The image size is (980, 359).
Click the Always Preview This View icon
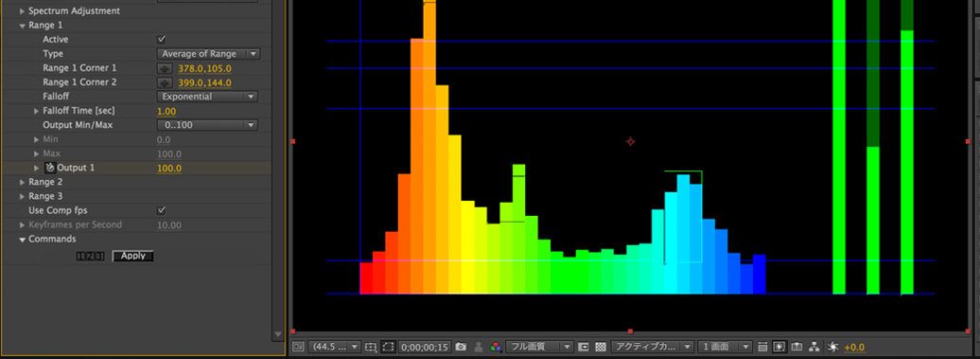298,347
